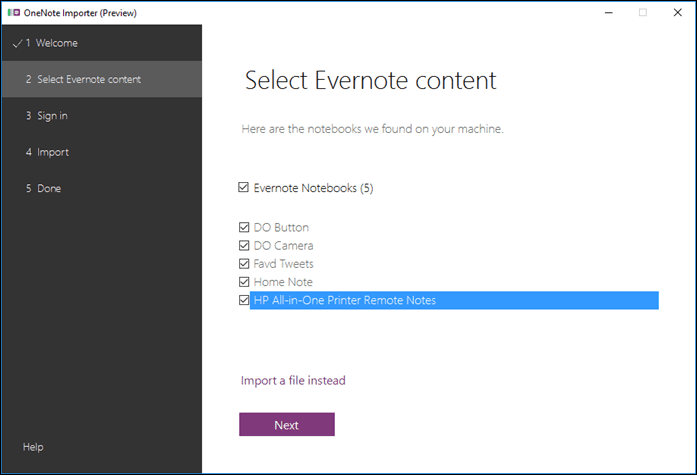Uncheck the Evernote Notebooks (5) checkbox
697x475 pixels.
243,187
